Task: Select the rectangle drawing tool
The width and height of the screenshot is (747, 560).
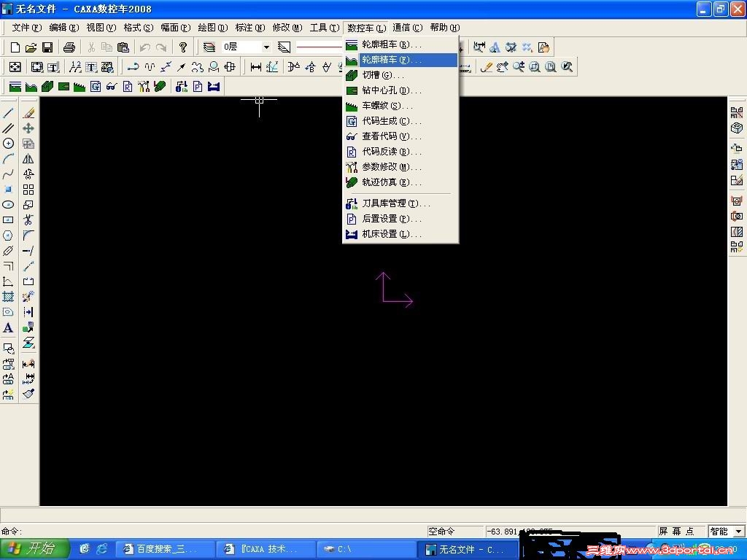Action: 8,220
